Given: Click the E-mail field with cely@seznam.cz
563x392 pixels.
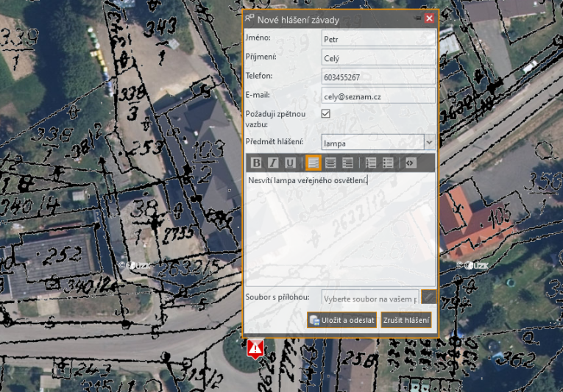Looking at the screenshot, I should 378,96.
